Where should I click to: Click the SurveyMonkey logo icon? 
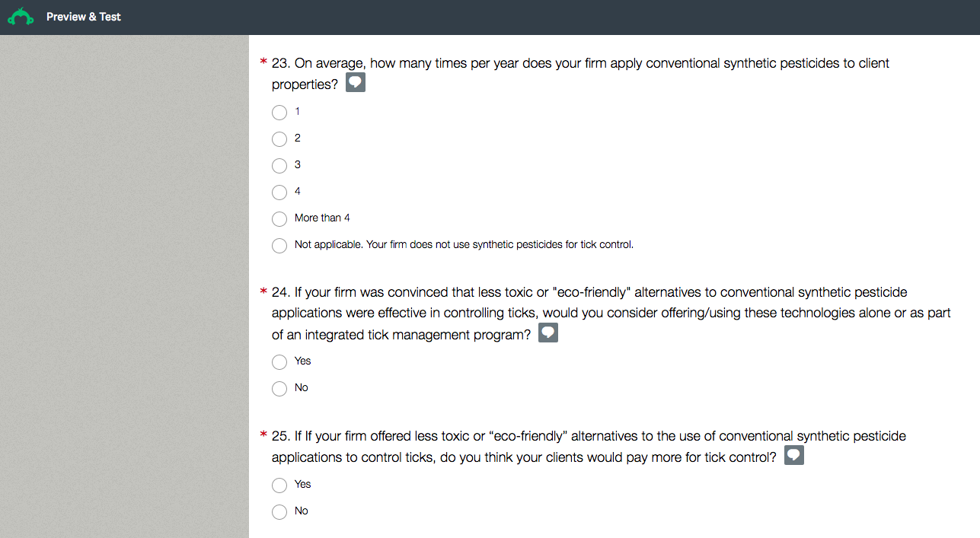pyautogui.click(x=21, y=17)
